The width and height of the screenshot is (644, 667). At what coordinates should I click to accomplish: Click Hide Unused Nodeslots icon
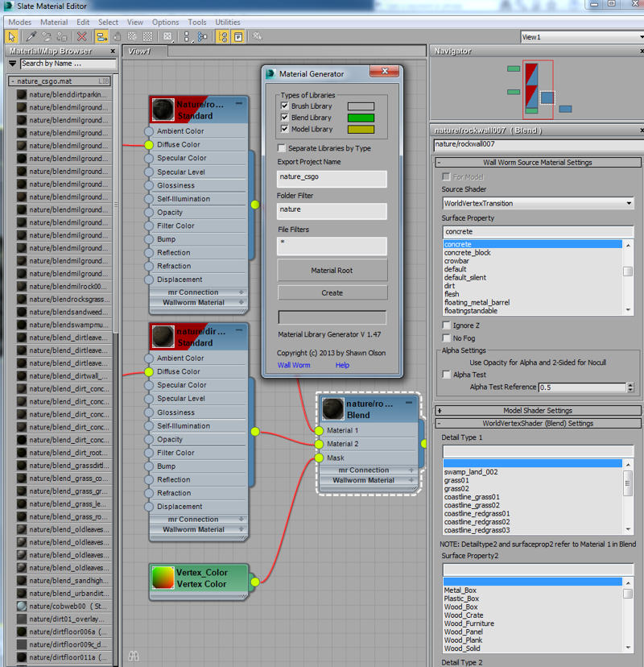[x=117, y=36]
